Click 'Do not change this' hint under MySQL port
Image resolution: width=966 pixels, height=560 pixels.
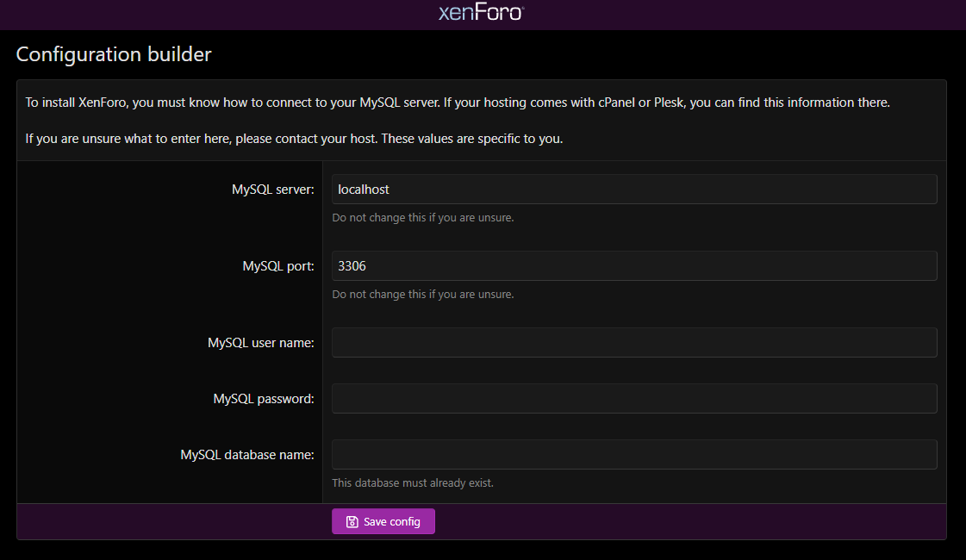pyautogui.click(x=422, y=295)
